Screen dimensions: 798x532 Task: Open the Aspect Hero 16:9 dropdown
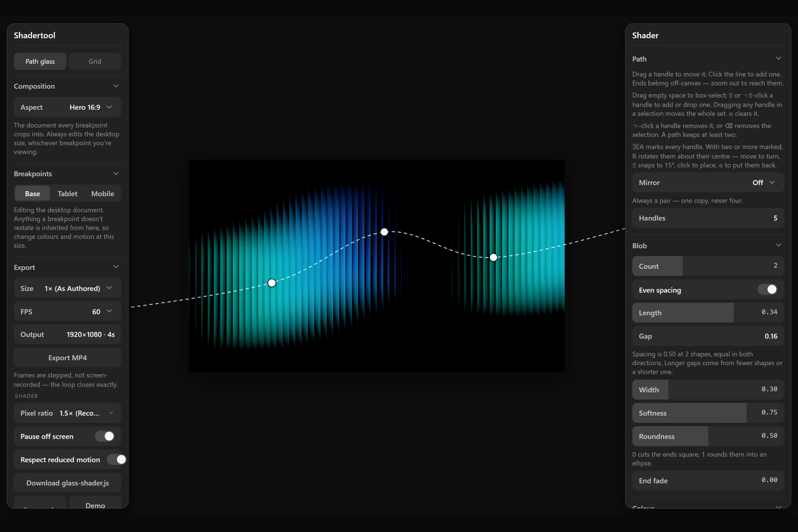pyautogui.click(x=68, y=107)
